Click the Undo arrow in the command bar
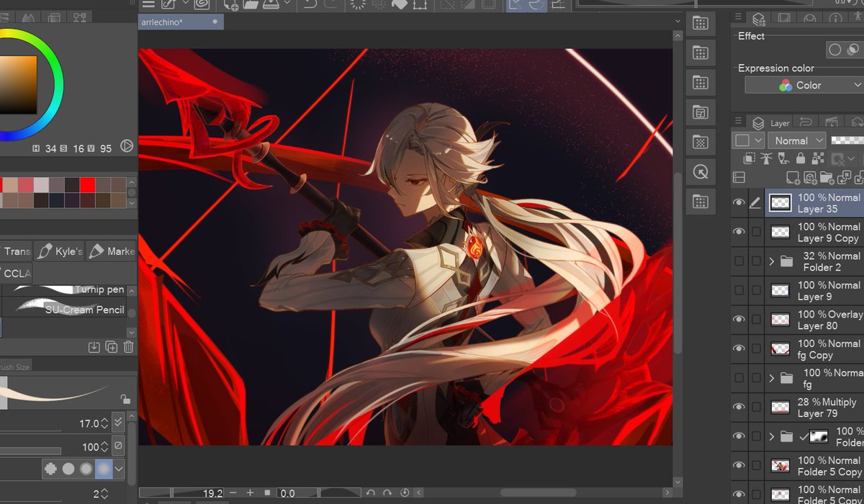864x504 pixels. tap(310, 4)
